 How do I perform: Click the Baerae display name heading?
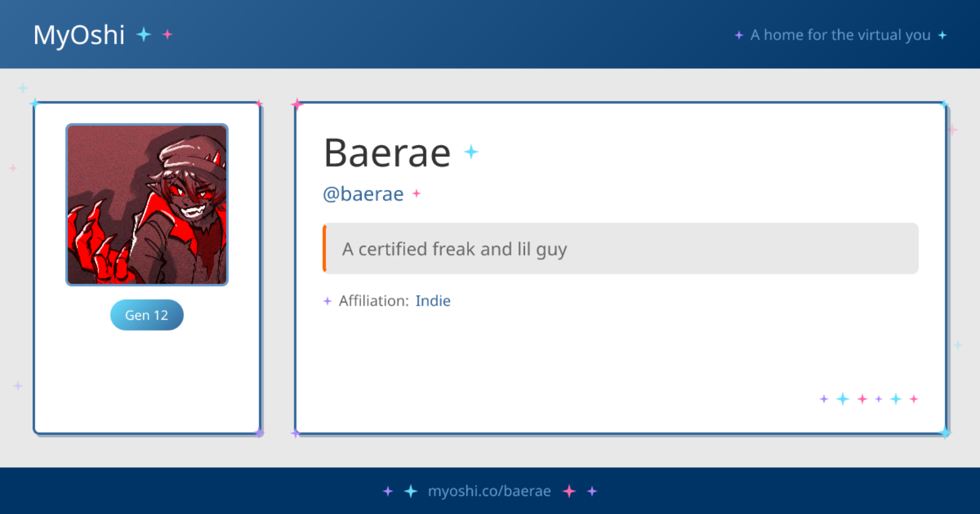(387, 153)
